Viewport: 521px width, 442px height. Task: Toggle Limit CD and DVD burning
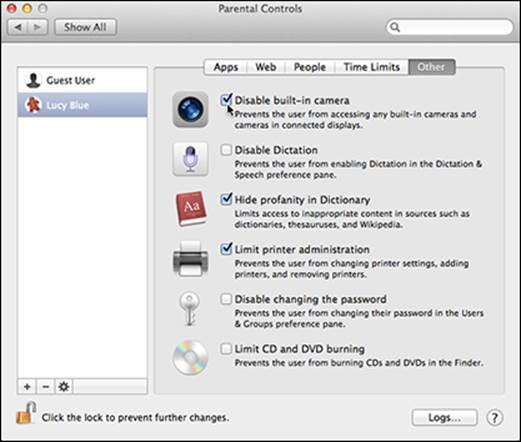tap(226, 349)
